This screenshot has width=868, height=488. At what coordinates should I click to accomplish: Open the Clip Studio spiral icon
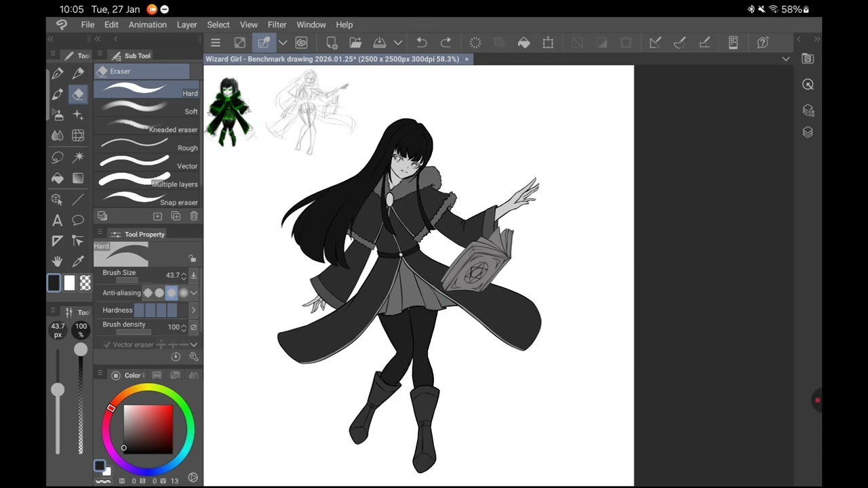(x=302, y=43)
